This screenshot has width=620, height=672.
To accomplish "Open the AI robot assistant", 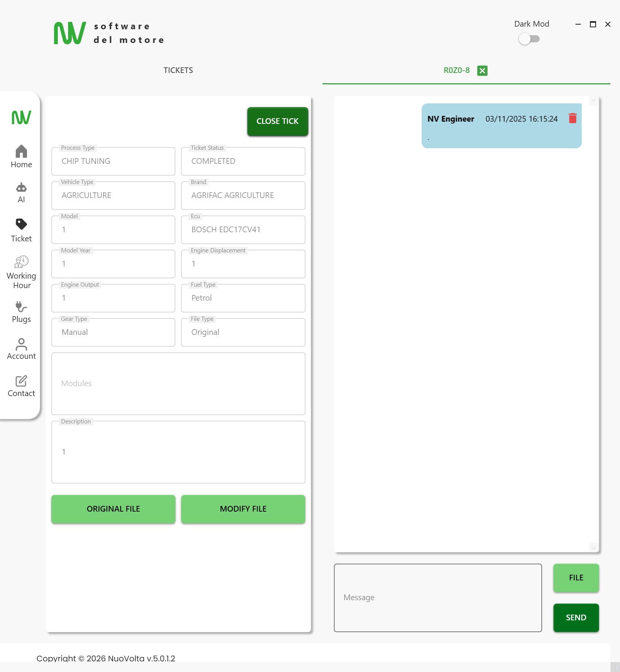I will (21, 193).
